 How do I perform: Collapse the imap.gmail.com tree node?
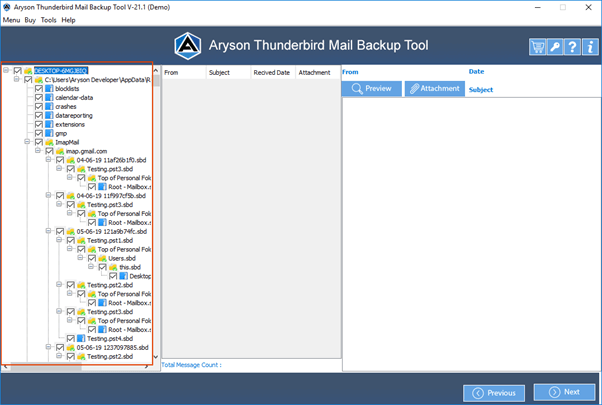tap(38, 150)
